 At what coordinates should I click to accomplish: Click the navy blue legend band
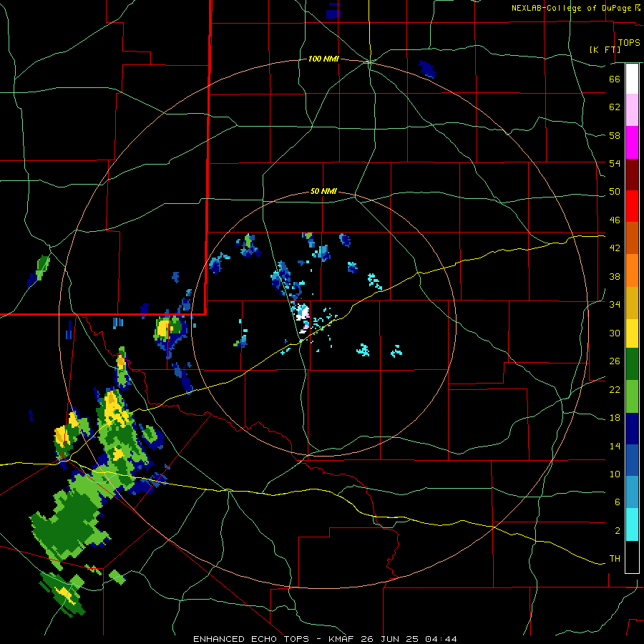click(632, 429)
